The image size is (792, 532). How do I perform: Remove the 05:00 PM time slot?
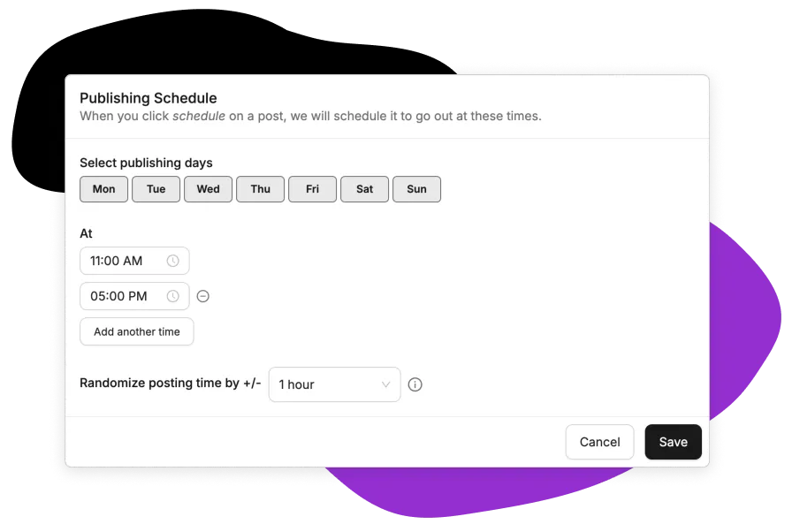(202, 296)
